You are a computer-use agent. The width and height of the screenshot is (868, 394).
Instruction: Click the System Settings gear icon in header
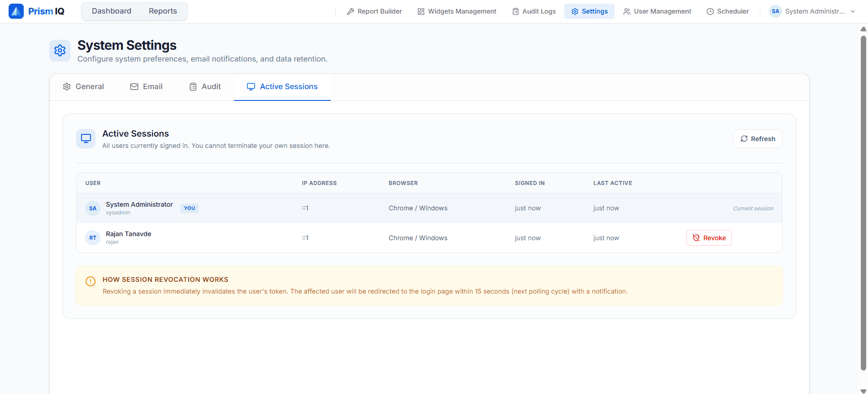(x=60, y=51)
